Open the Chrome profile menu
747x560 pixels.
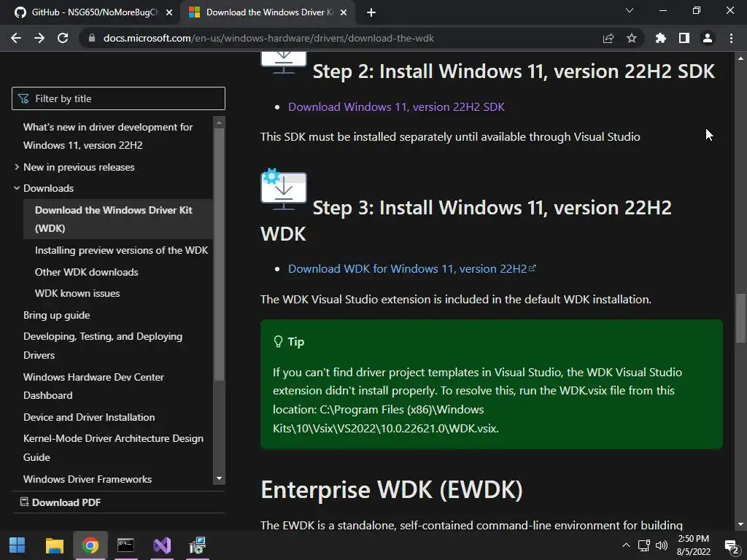click(x=708, y=38)
